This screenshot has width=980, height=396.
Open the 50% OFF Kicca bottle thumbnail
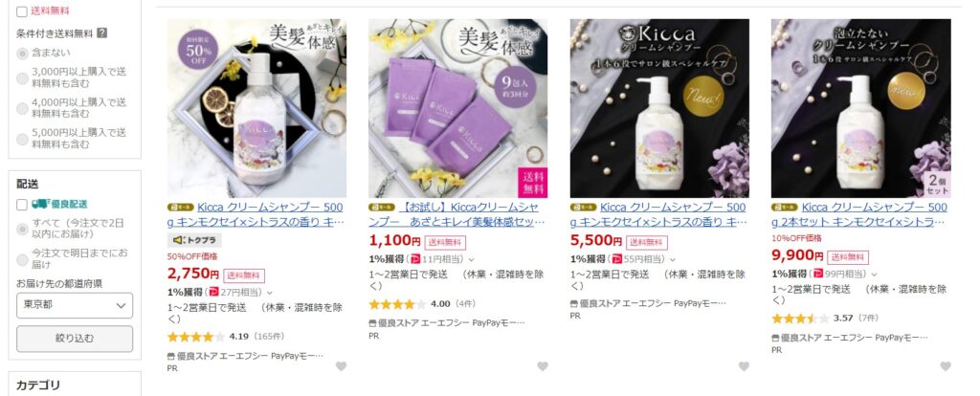(256, 108)
